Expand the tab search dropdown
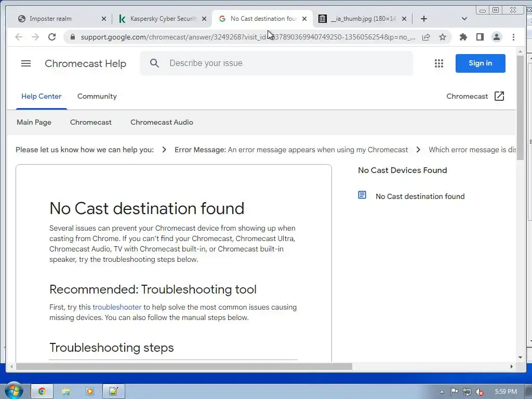 tap(464, 19)
